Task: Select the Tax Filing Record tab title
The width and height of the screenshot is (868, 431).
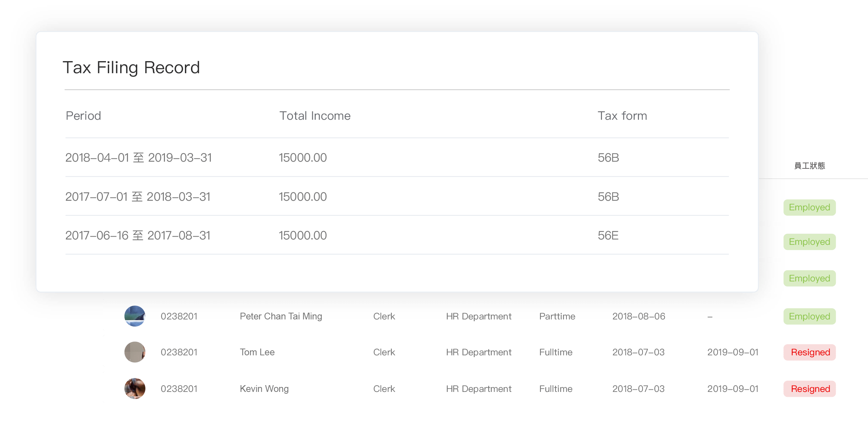Action: [132, 67]
